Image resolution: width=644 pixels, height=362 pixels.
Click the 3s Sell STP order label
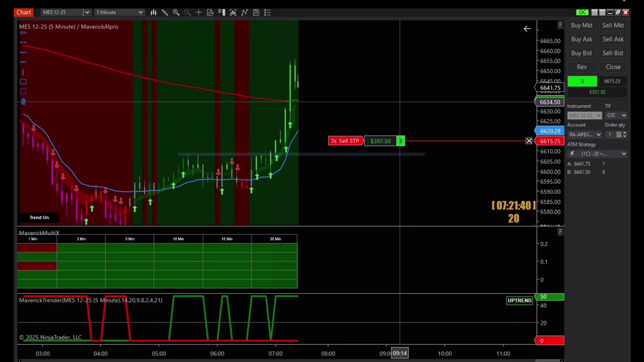point(346,141)
